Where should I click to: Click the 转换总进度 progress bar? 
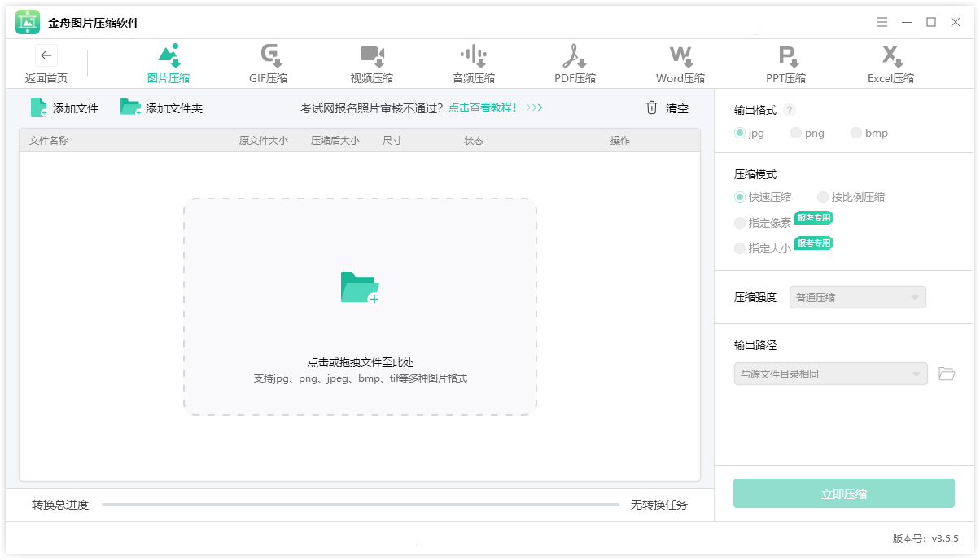pos(361,505)
